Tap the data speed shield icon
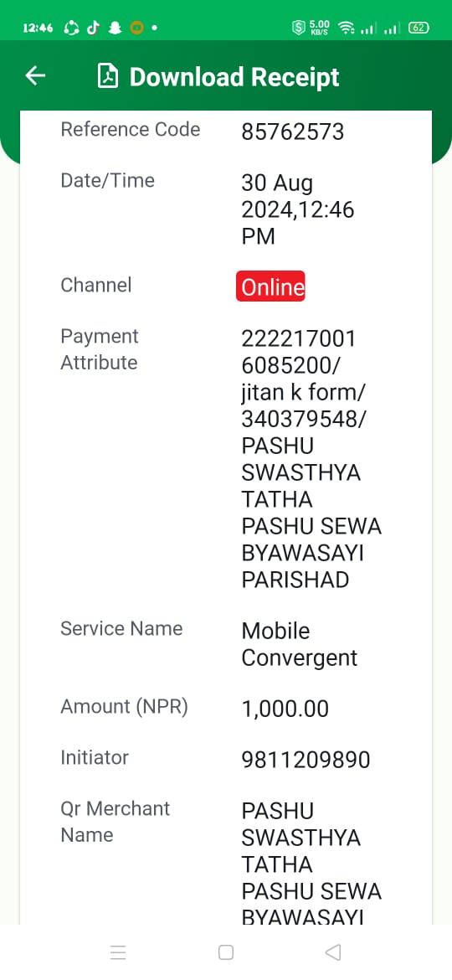 tap(299, 28)
